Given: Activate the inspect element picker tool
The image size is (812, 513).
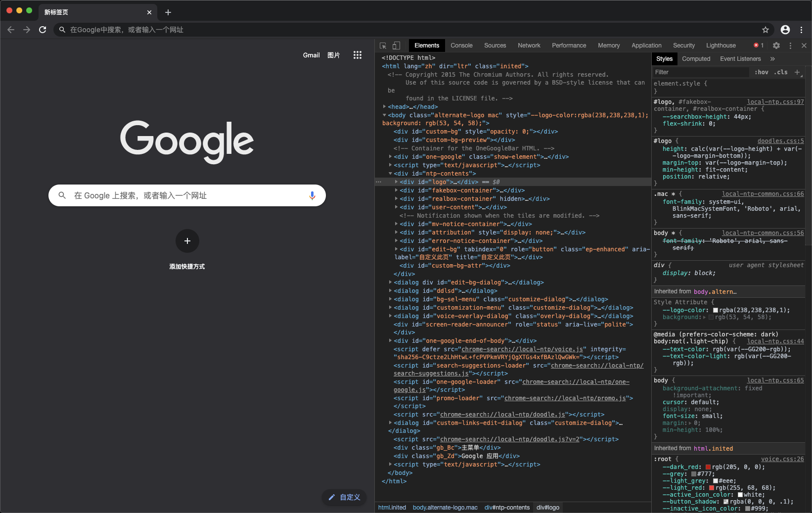Looking at the screenshot, I should [383, 46].
